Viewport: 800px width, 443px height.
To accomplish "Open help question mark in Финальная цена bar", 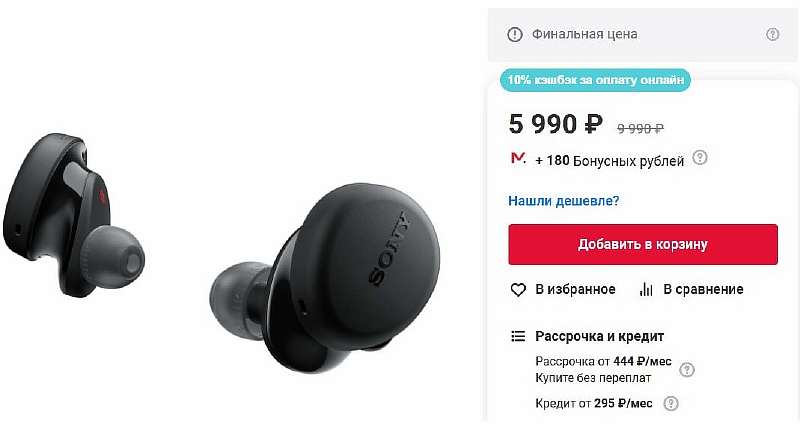I will (x=772, y=34).
